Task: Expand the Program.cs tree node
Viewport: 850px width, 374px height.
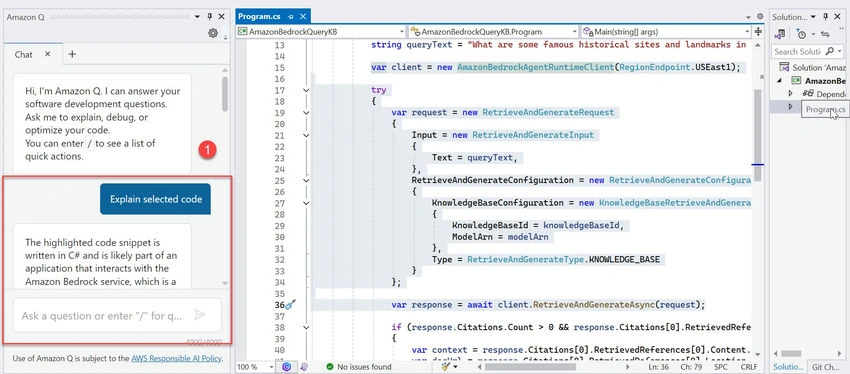Action: [x=790, y=107]
